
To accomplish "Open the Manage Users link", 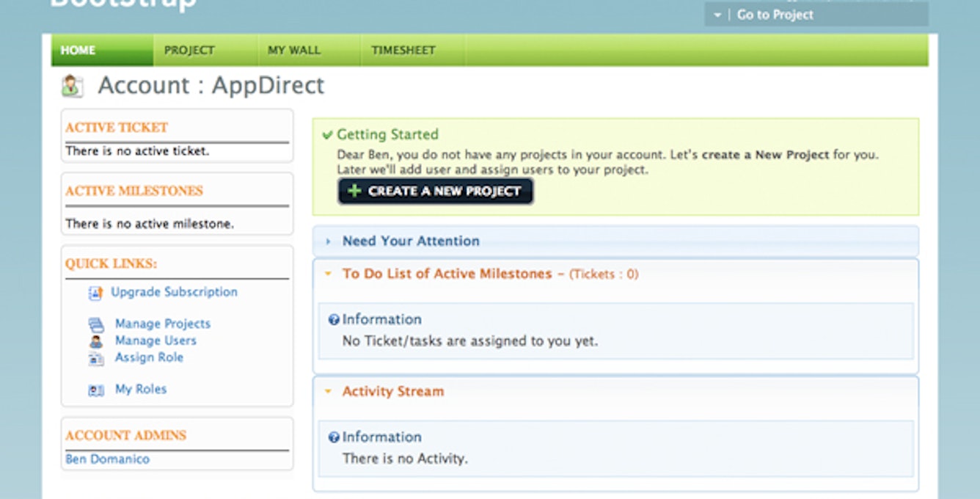I will [x=156, y=340].
